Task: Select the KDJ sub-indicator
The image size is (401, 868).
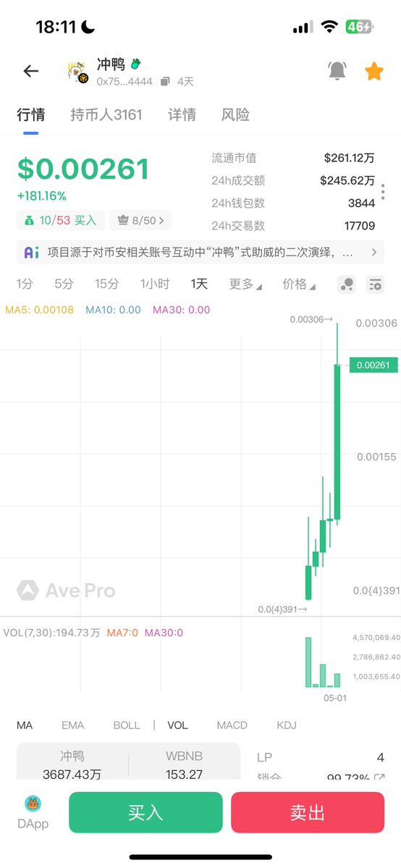Action: click(287, 725)
